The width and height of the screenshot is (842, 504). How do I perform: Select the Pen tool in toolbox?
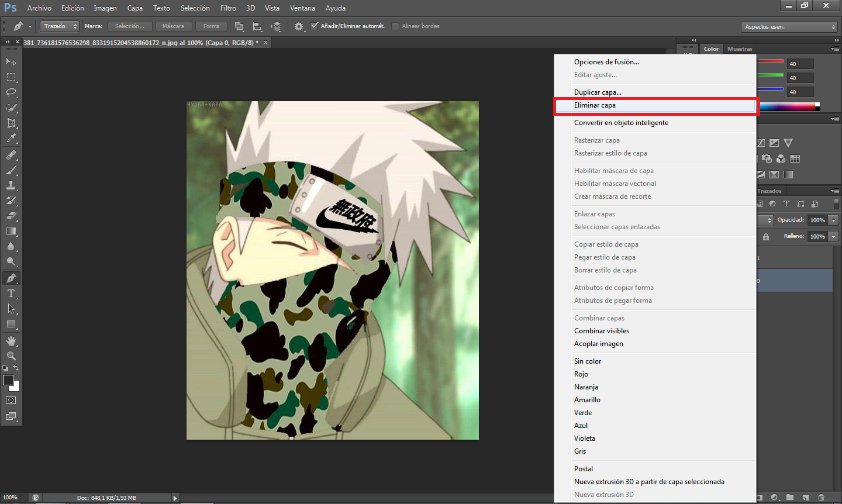tap(11, 278)
